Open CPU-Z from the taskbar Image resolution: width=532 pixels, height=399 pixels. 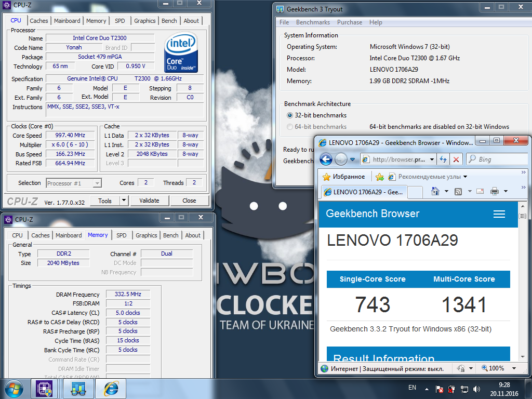pos(45,389)
